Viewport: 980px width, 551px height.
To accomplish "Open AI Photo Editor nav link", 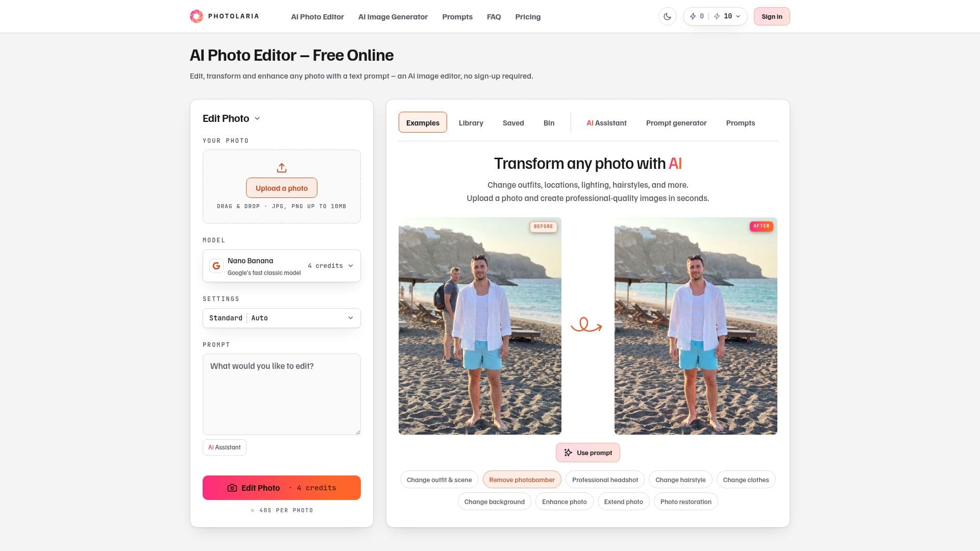I will pos(317,17).
